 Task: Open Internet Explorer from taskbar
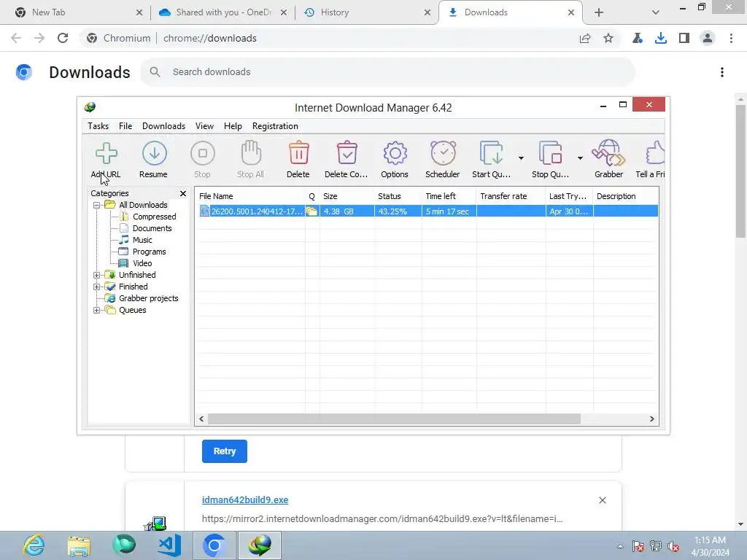pyautogui.click(x=34, y=545)
